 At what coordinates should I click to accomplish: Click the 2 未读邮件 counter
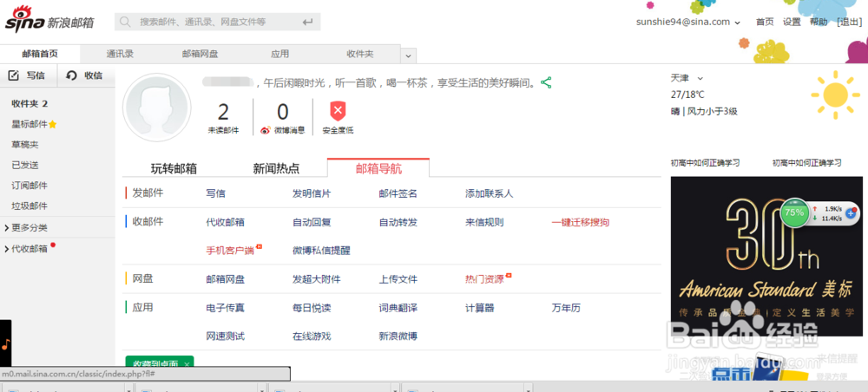[223, 118]
